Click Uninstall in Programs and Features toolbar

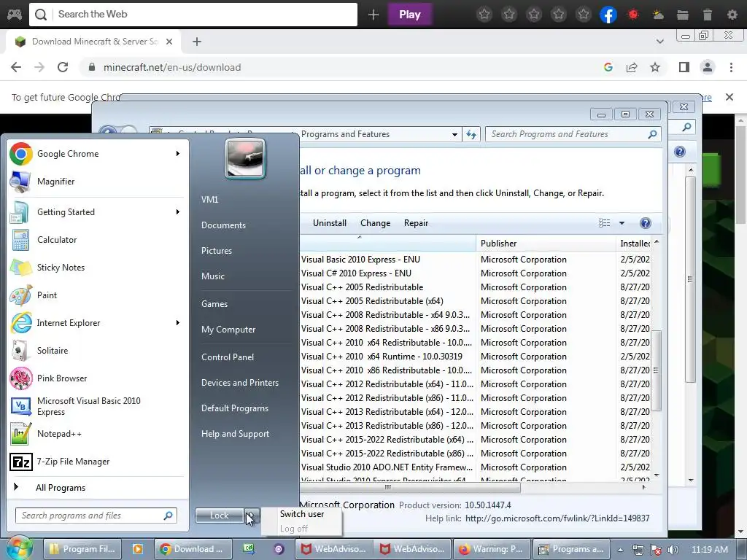click(329, 223)
